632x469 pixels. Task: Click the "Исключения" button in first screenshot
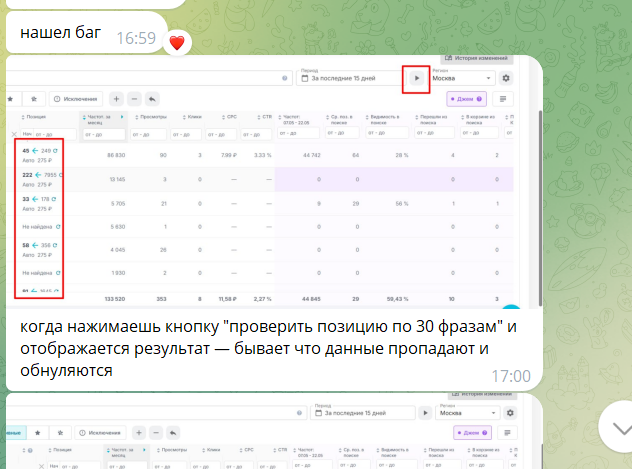tap(78, 99)
